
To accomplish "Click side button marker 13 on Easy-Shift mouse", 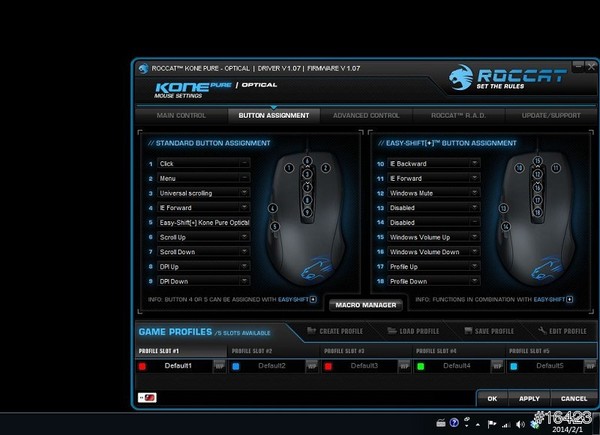I will (503, 208).
